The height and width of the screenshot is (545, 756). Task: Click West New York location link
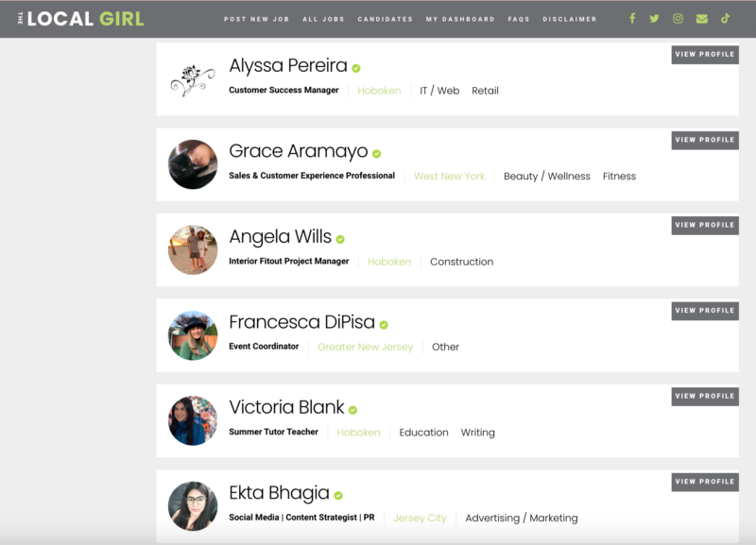pos(450,177)
